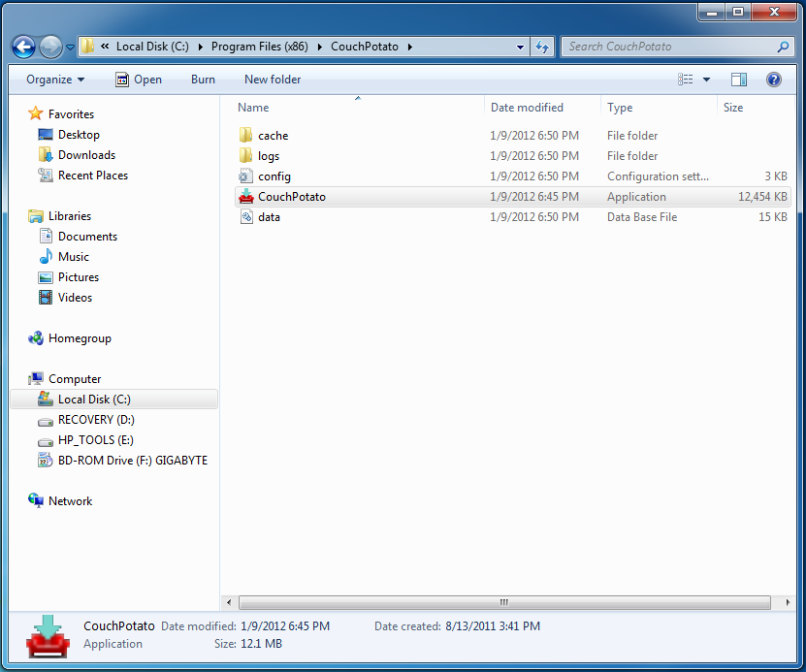Expand arrow after Program Files (x86) breadcrumb
This screenshot has width=806, height=672.
(319, 47)
